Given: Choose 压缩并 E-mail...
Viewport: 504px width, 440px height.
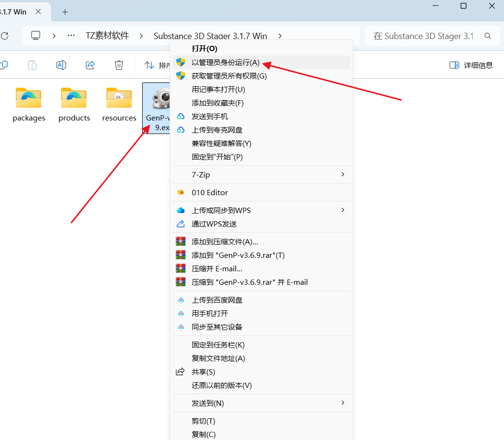Looking at the screenshot, I should click(261, 269).
